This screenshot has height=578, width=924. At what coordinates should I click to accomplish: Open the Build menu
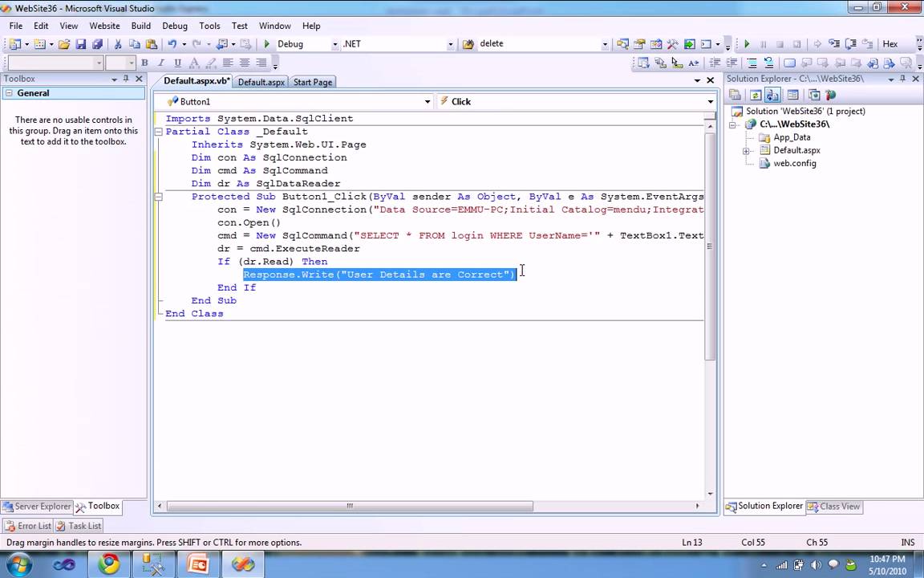141,26
